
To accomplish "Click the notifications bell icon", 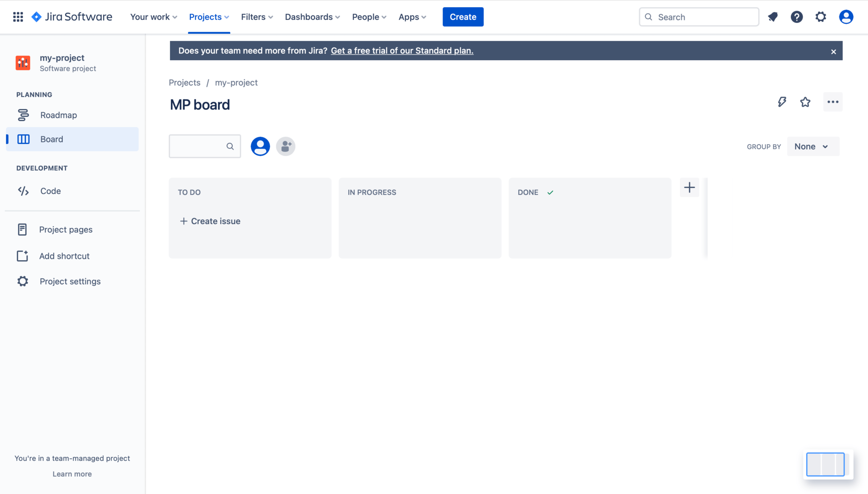I will click(773, 17).
